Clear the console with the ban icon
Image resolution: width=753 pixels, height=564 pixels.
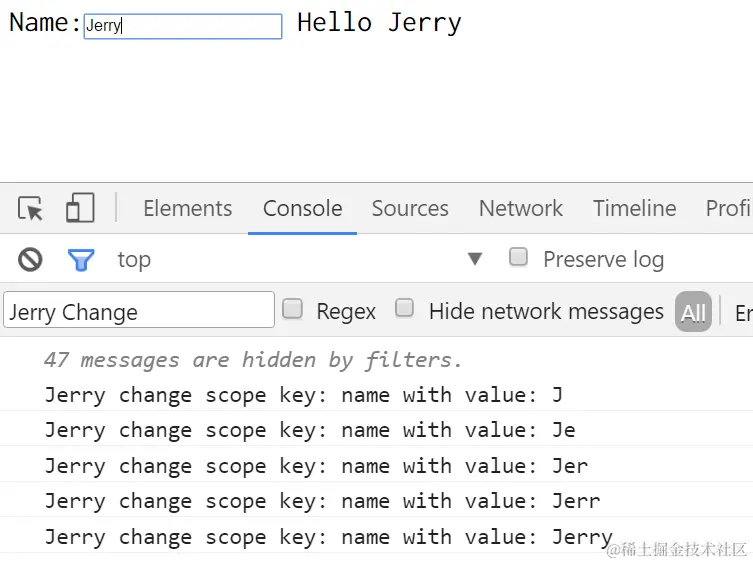31,260
